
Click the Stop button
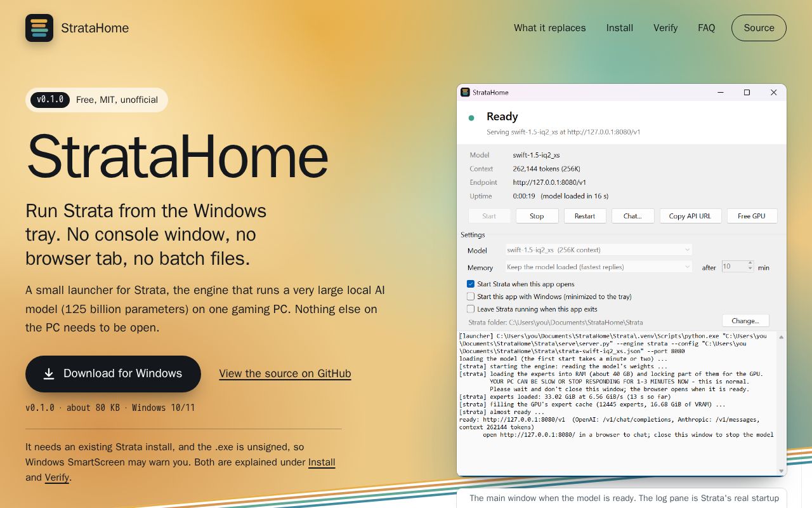coord(537,216)
